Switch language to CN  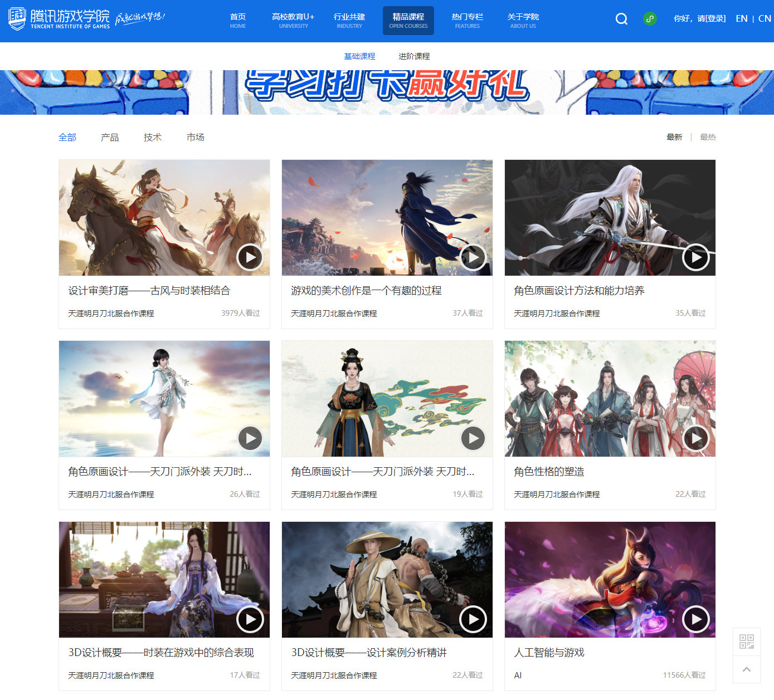click(x=765, y=18)
